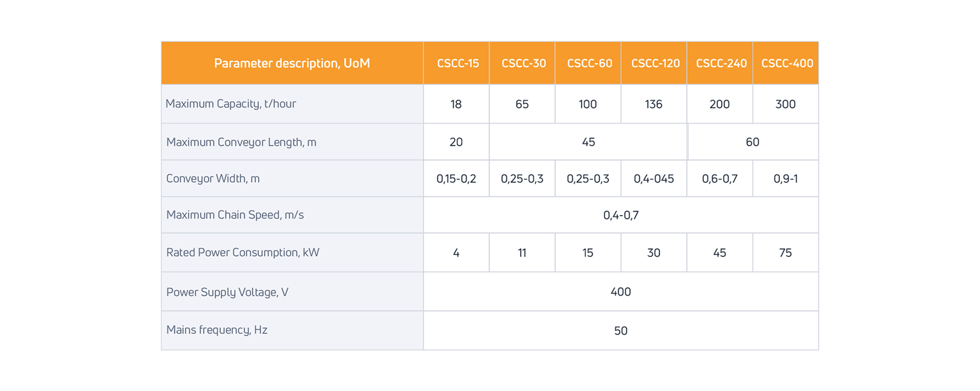This screenshot has height=391, width=980.
Task: Click the conveyor width value 0,4-045
Action: pos(653,179)
